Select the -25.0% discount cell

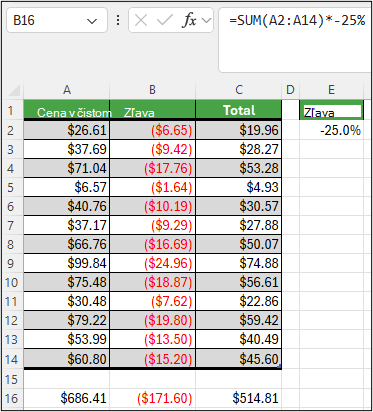pos(331,130)
